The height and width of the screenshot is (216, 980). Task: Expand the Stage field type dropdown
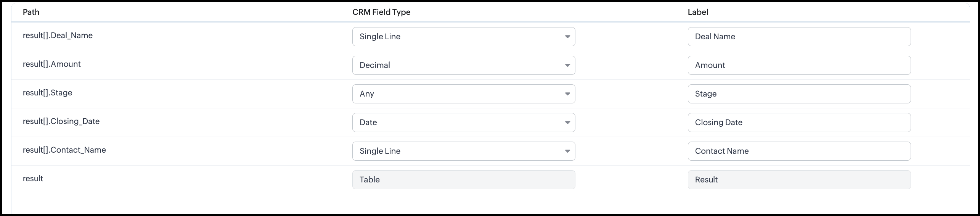pyautogui.click(x=463, y=94)
